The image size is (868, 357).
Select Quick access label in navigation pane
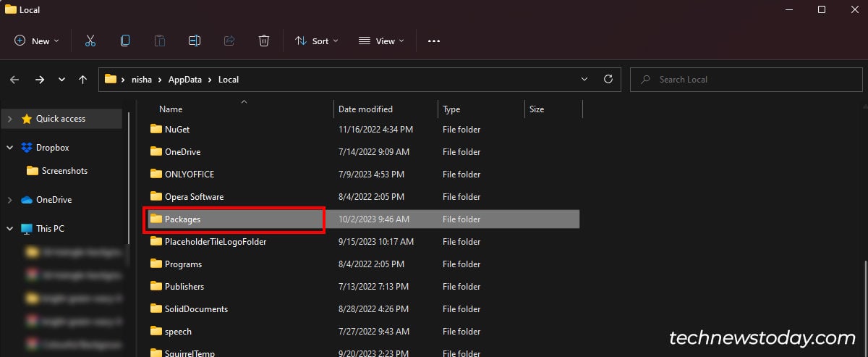(x=61, y=119)
